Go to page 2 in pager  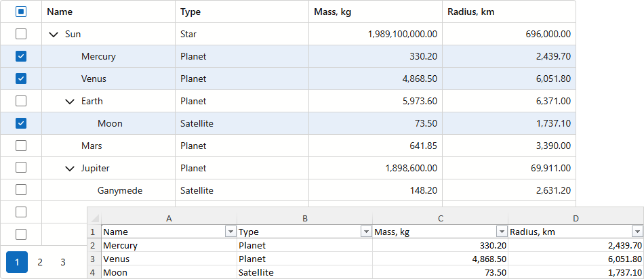pyautogui.click(x=40, y=262)
